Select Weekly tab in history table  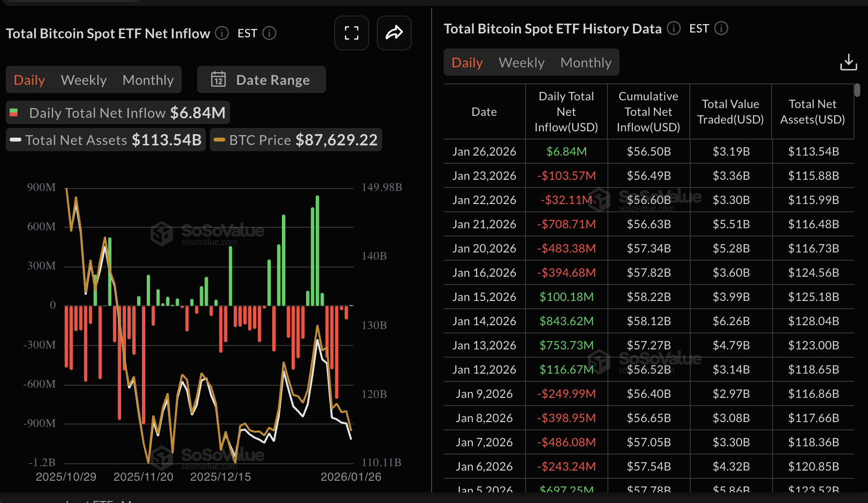pyautogui.click(x=521, y=63)
